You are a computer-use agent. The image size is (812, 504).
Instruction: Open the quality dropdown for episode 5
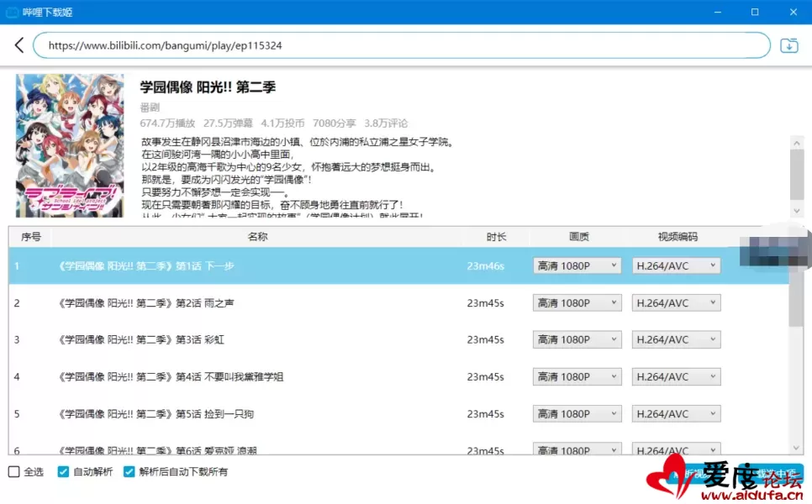pos(577,414)
